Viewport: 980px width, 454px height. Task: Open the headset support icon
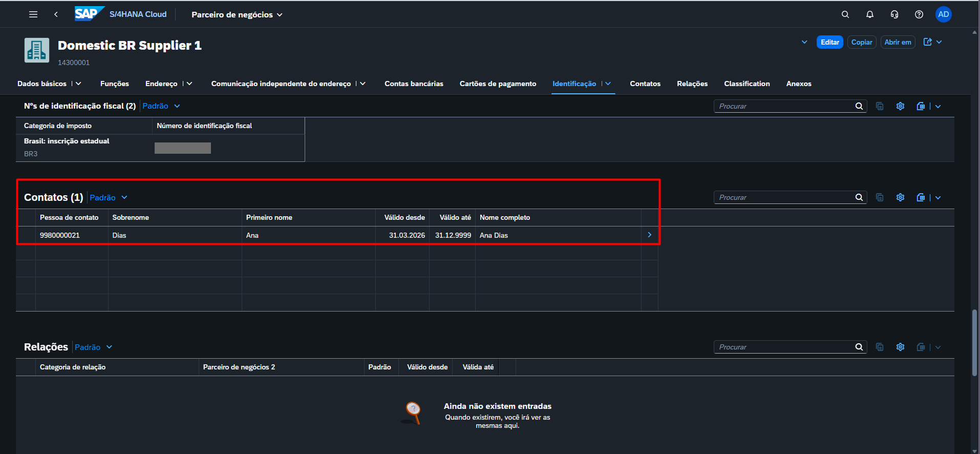(x=894, y=14)
